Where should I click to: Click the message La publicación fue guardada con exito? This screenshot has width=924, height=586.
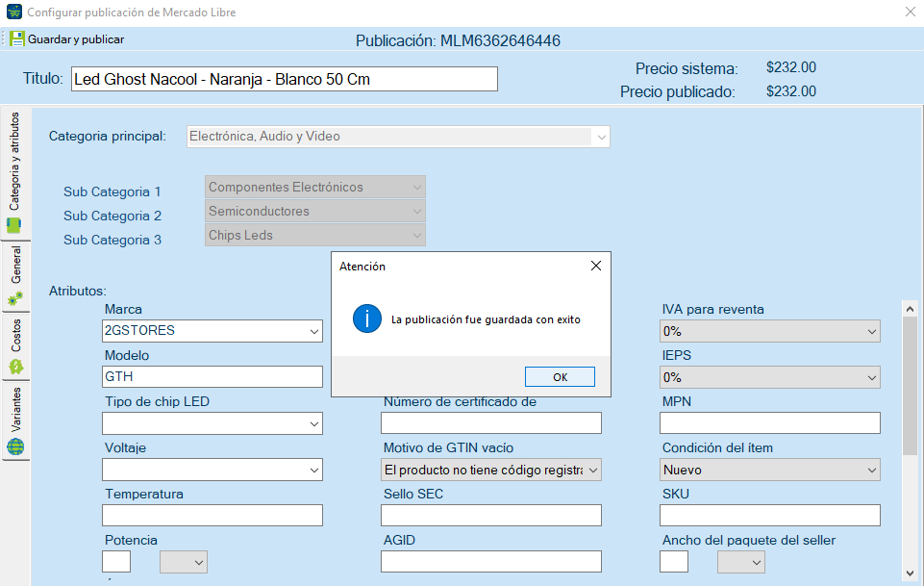pos(486,319)
